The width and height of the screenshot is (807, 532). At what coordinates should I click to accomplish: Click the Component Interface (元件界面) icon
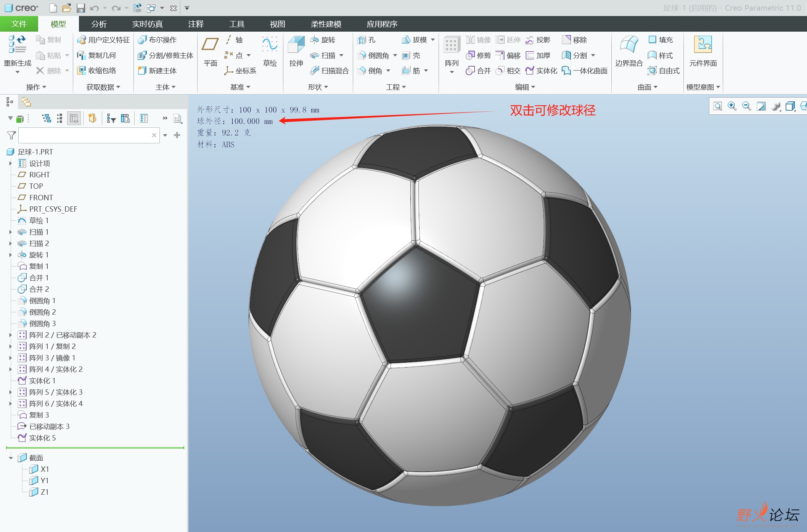[x=703, y=45]
